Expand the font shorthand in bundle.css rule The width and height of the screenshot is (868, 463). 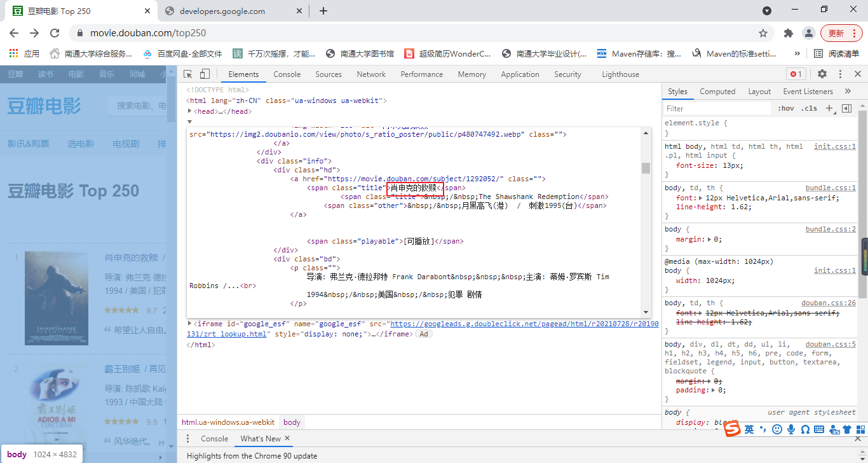(702, 198)
